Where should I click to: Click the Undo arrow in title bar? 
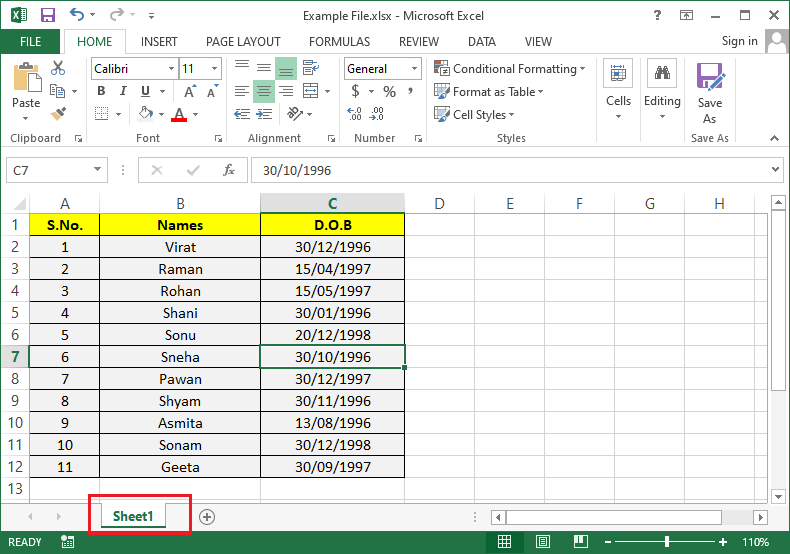click(78, 15)
